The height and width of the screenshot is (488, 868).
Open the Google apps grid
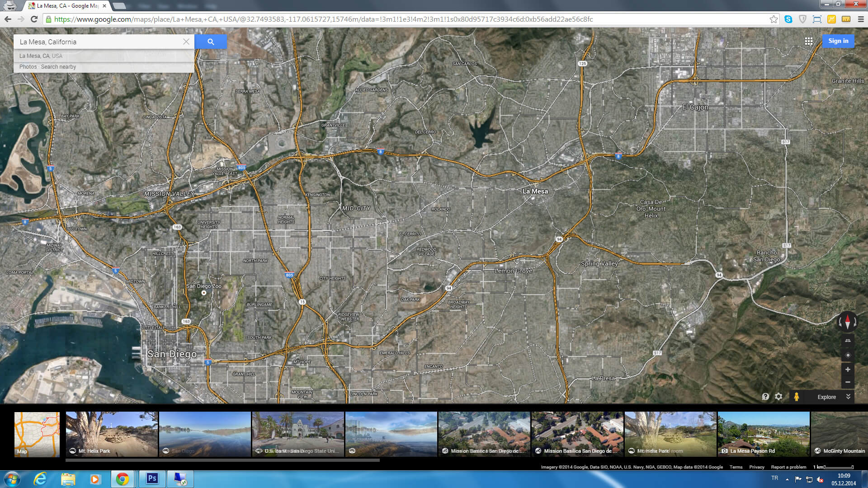[x=808, y=41]
